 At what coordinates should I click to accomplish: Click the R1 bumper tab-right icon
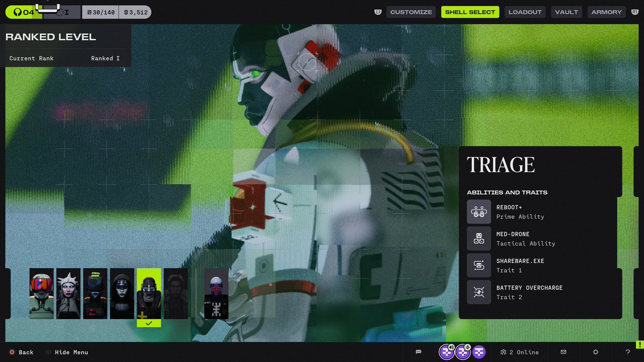click(x=635, y=12)
